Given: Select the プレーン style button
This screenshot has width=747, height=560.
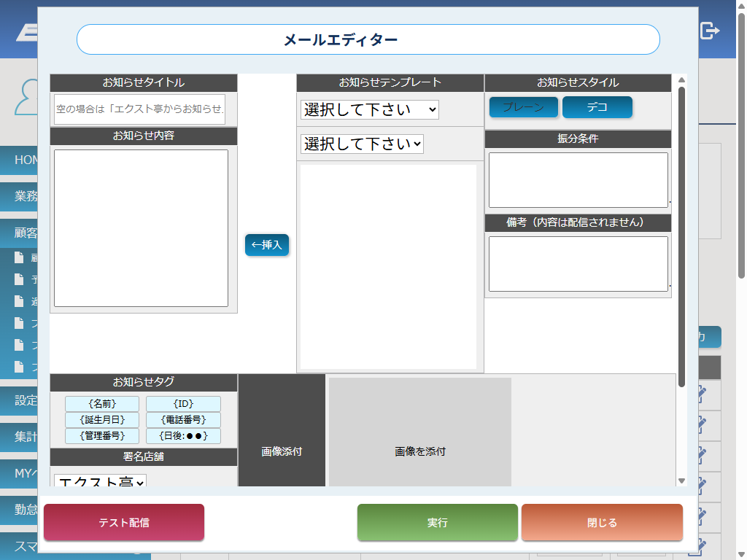Looking at the screenshot, I should 523,107.
